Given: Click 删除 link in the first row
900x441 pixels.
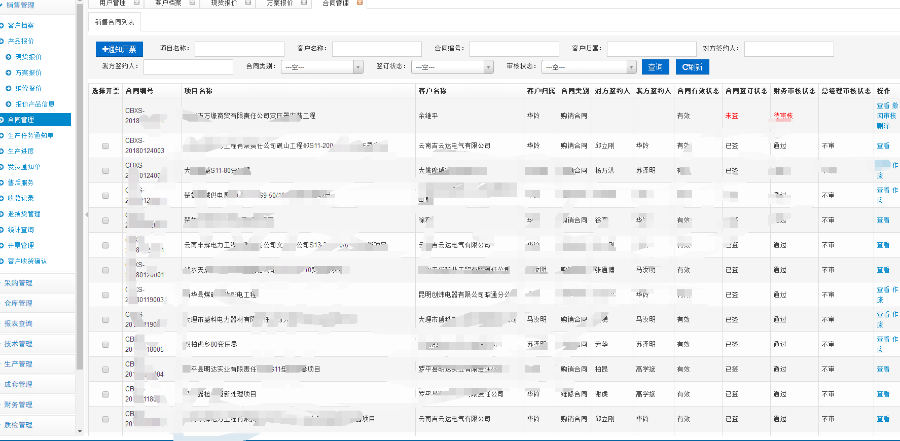Looking at the screenshot, I should (883, 125).
